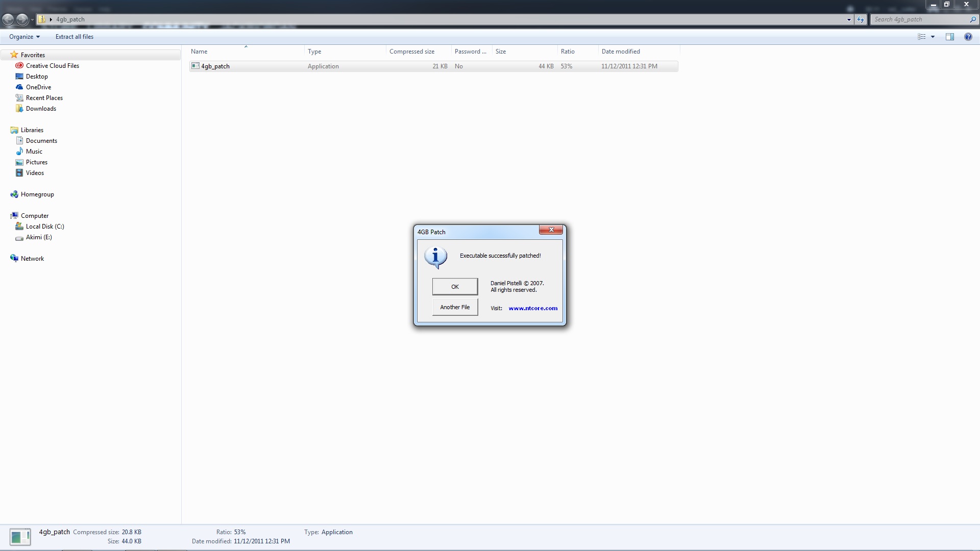Click the refresh icon beside address bar

[861, 19]
